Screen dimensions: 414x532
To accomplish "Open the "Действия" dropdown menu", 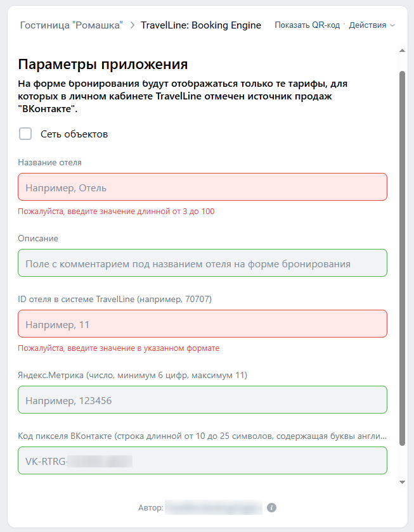I will point(372,25).
